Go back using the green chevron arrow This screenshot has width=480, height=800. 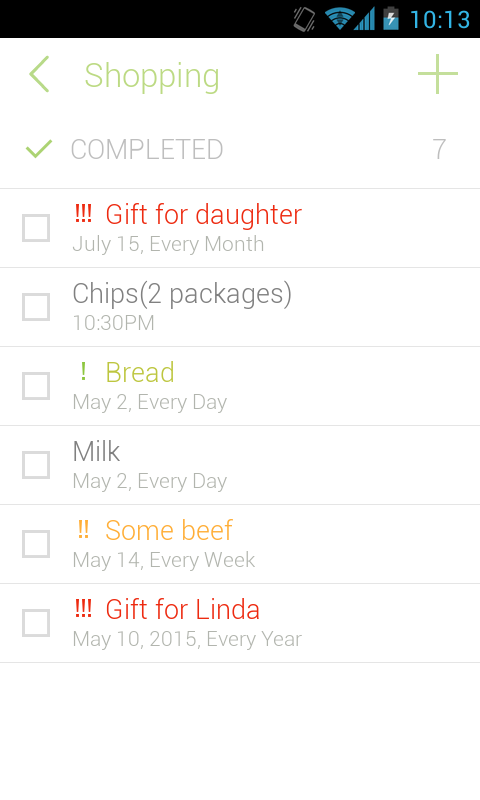click(x=39, y=74)
